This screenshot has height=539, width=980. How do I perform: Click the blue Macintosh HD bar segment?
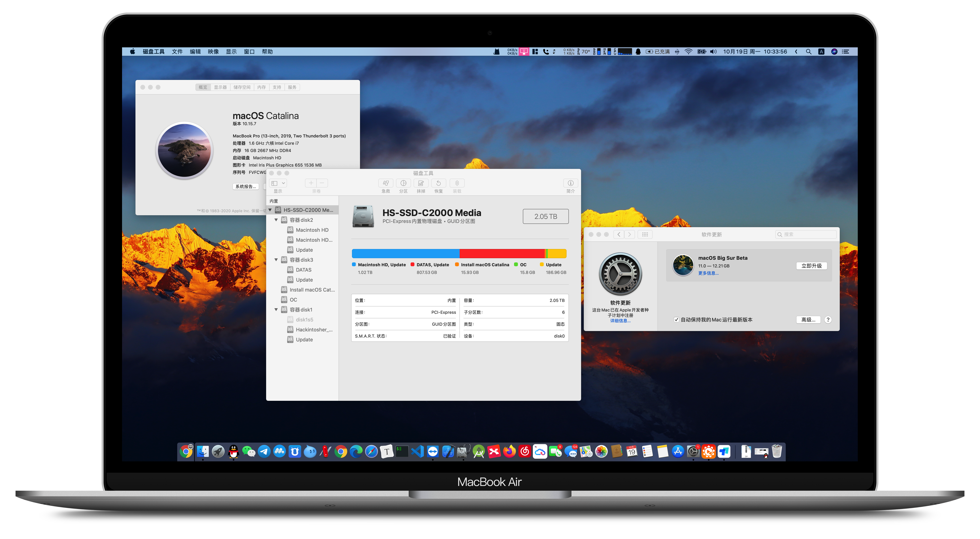(x=406, y=254)
